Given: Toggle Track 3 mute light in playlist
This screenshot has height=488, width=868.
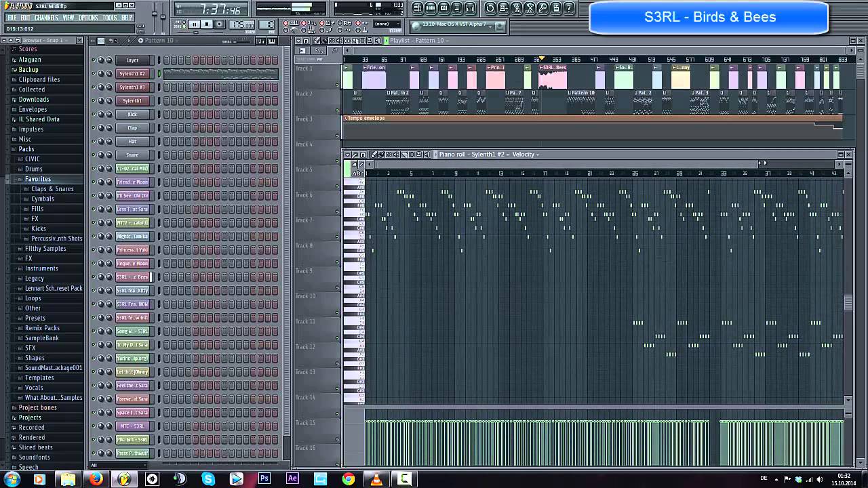Looking at the screenshot, I should coord(337,136).
